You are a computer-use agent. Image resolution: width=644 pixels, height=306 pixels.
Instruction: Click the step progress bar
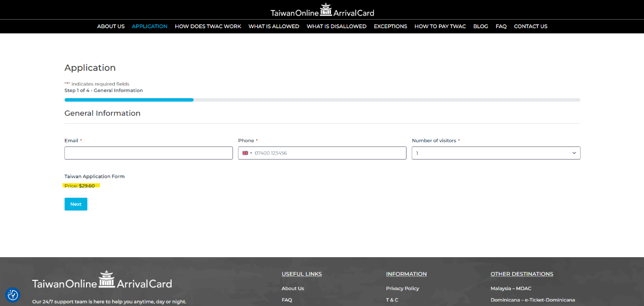coord(322,100)
